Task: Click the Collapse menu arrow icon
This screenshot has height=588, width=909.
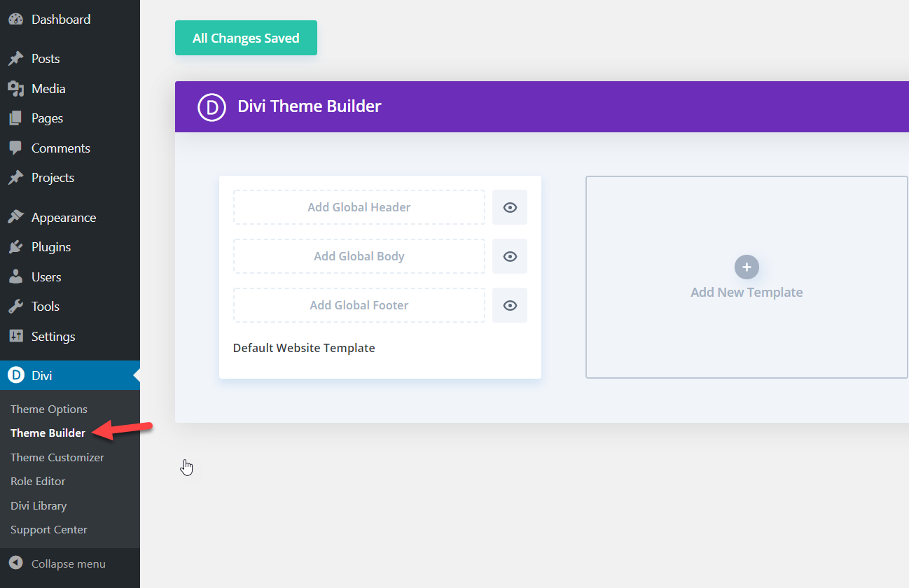Action: 16,563
